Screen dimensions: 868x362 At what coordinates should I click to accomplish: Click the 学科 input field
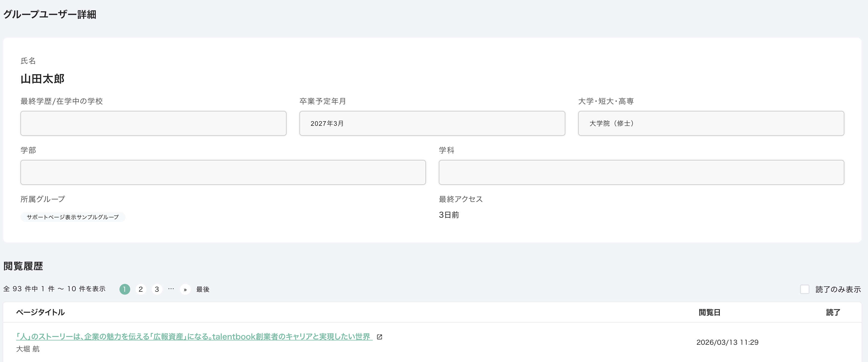tap(641, 172)
